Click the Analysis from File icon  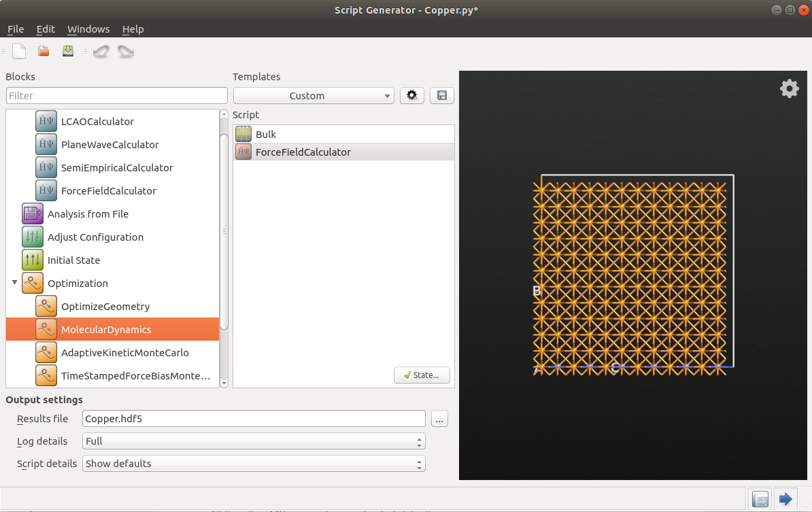point(32,214)
